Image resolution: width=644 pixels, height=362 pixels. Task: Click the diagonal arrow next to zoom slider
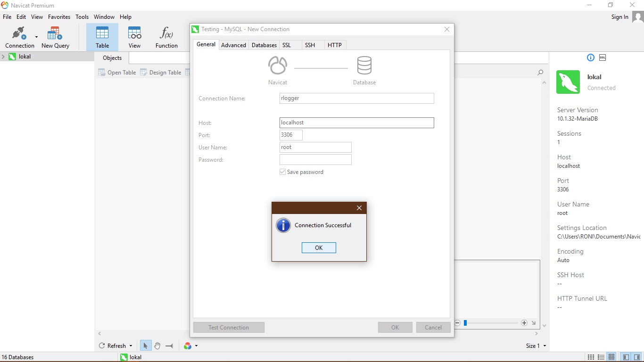[534, 323]
